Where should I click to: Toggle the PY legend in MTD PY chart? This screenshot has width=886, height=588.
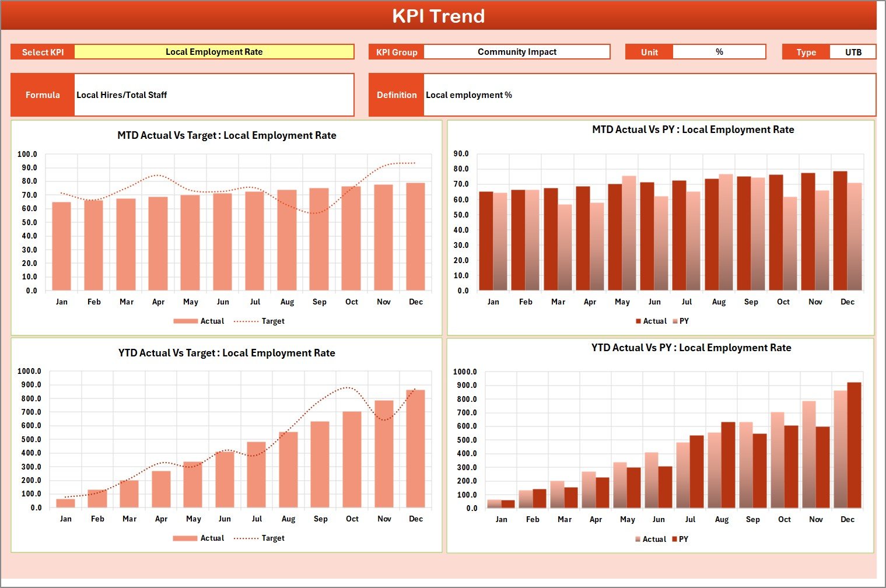(x=679, y=320)
